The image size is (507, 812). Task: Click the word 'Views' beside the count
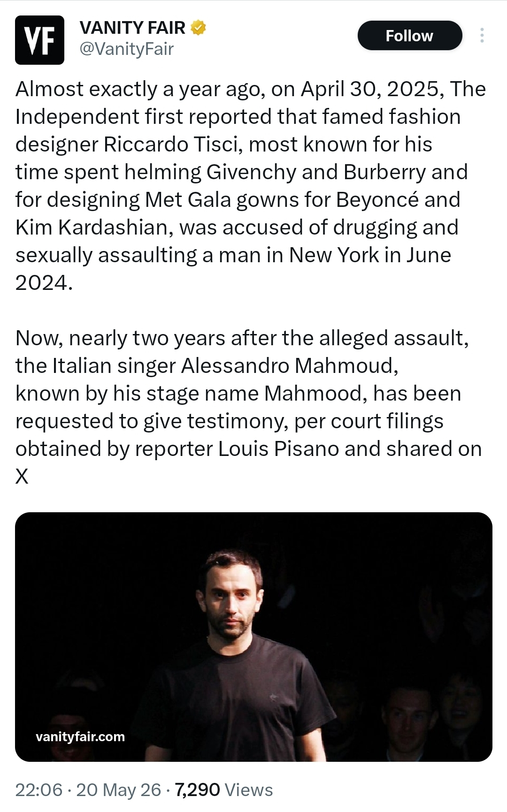point(249,790)
